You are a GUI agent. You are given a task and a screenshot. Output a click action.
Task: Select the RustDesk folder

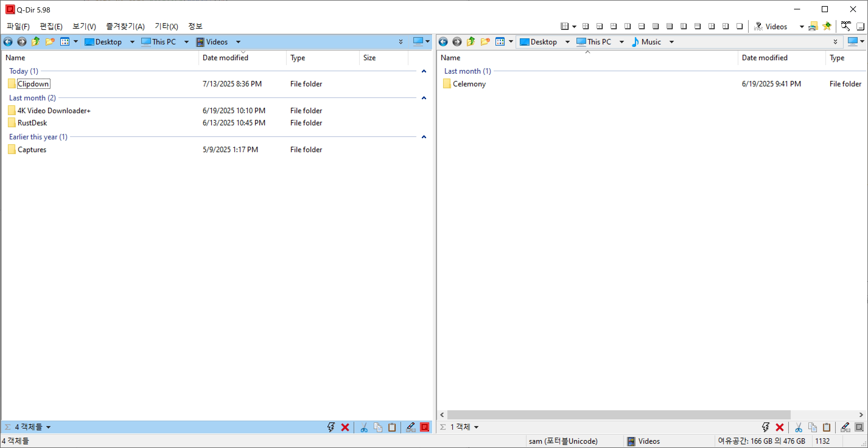coord(32,123)
